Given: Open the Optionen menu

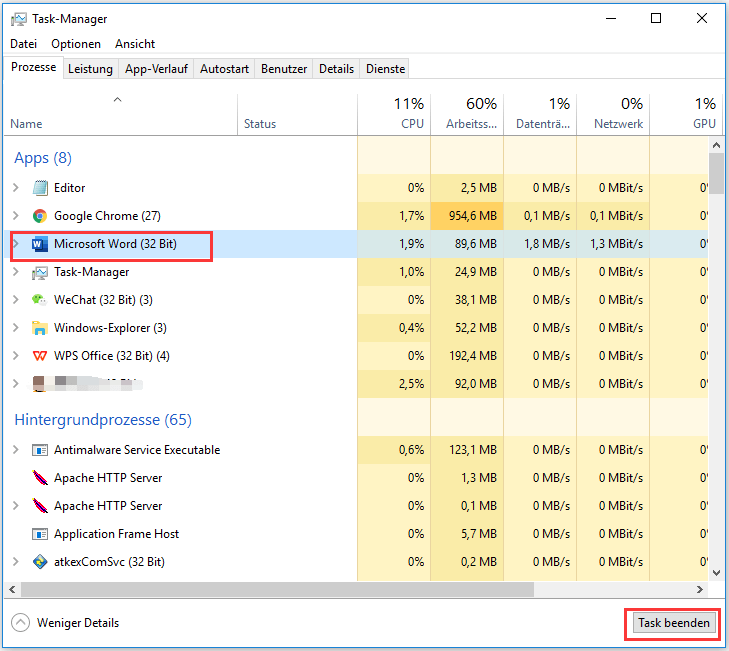Looking at the screenshot, I should click(76, 44).
